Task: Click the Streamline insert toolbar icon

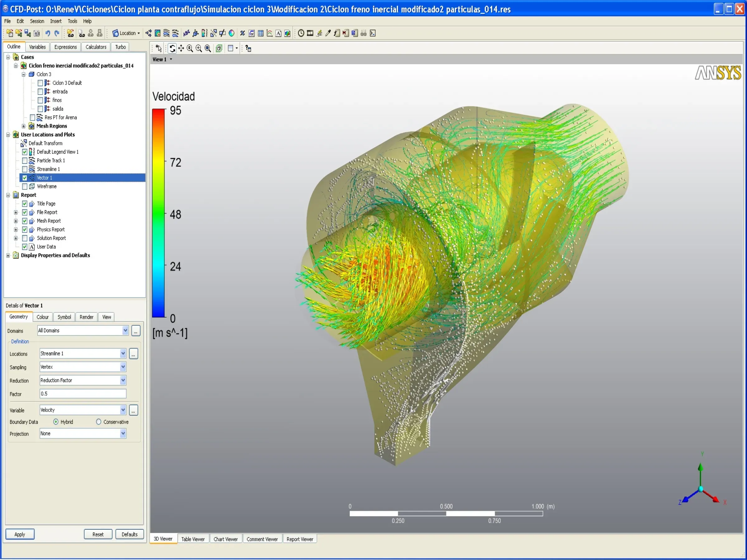Action: [166, 33]
